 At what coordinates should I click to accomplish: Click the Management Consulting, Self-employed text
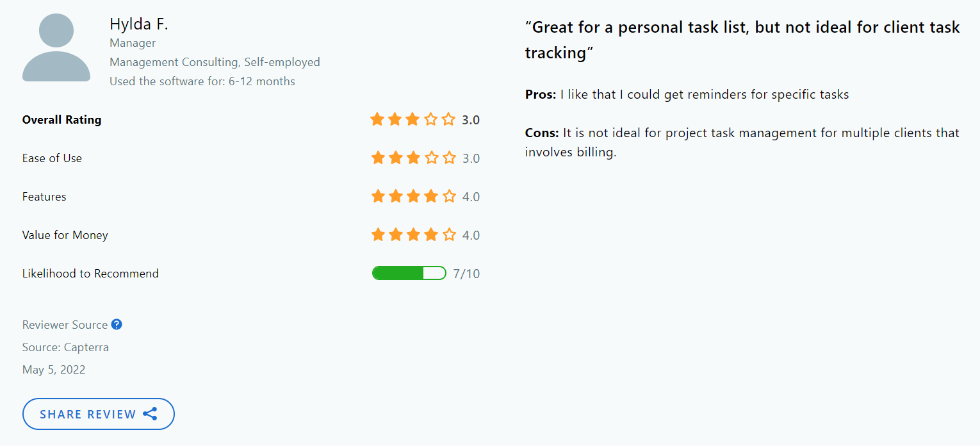point(215,62)
